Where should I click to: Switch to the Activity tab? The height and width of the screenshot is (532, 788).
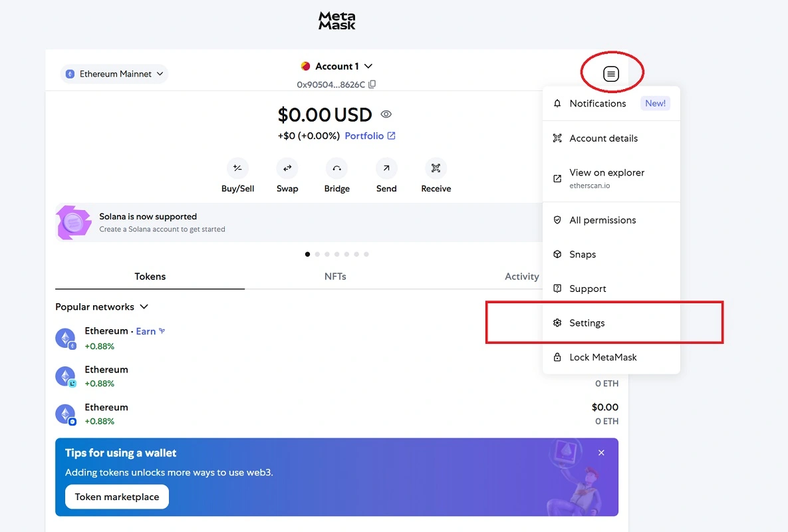pyautogui.click(x=521, y=276)
